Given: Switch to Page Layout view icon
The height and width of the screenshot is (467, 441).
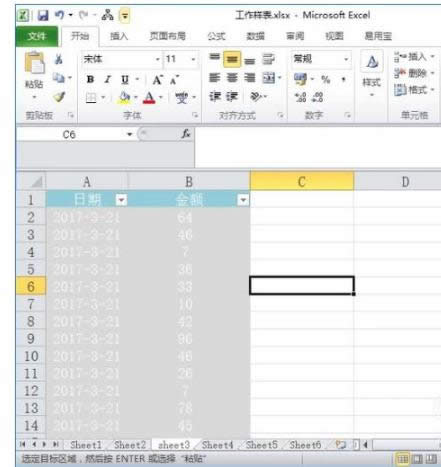Looking at the screenshot, I should 417,459.
